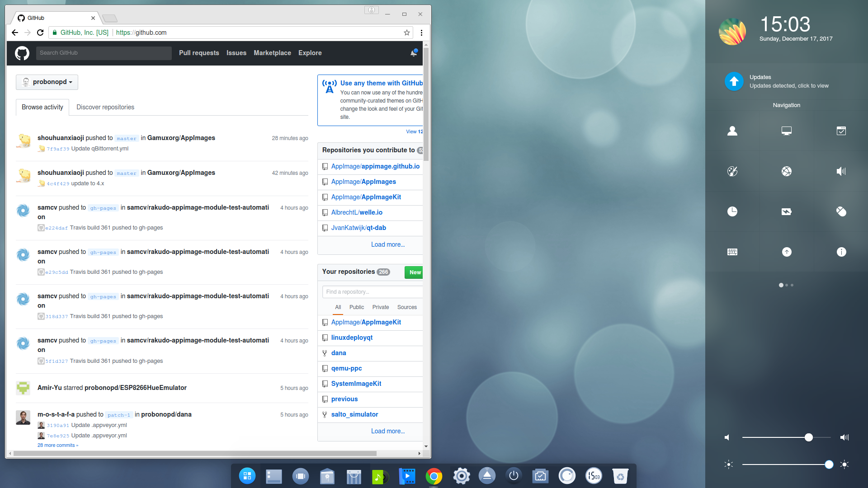Focus the Search GitHub field
Screen dimensions: 868x488
coord(104,53)
